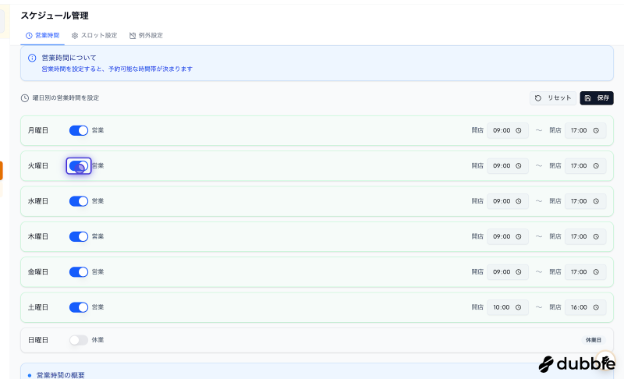Image resolution: width=624 pixels, height=379 pixels.
Task: Switch to the スロット設定 tab
Action: [94, 35]
